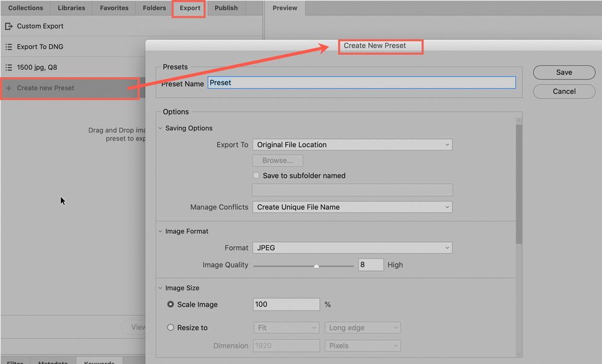Switch to the Favorites tab

point(114,8)
